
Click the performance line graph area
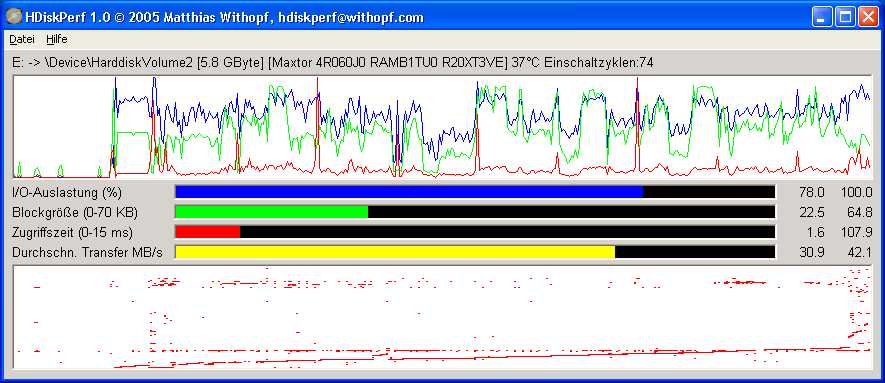click(442, 127)
